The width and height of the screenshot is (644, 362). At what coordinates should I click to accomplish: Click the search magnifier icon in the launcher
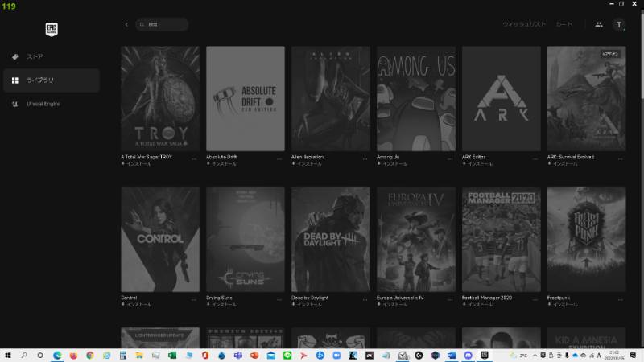(x=142, y=25)
